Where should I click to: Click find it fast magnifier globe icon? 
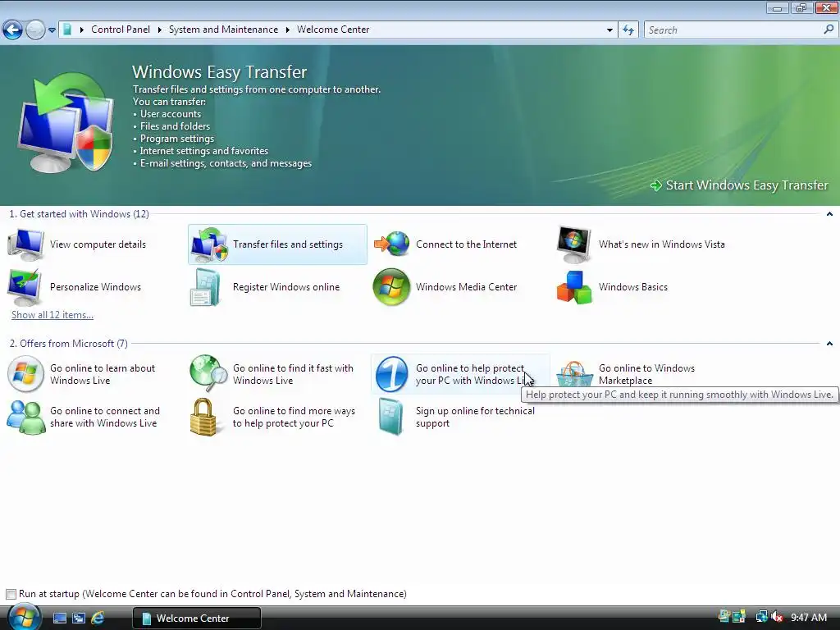point(208,374)
